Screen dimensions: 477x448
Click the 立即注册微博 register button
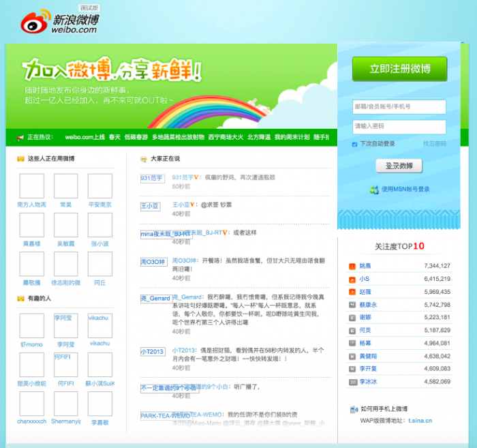point(399,69)
